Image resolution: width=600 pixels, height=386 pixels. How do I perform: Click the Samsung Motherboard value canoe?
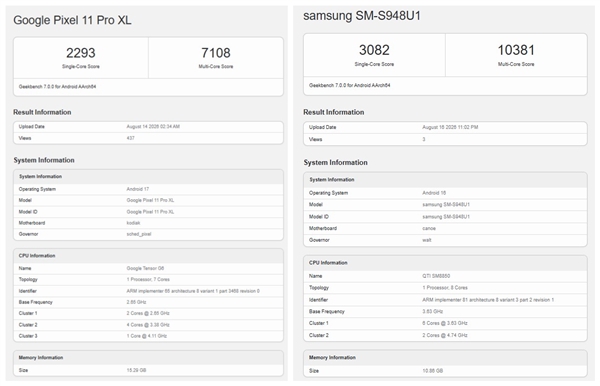429,228
